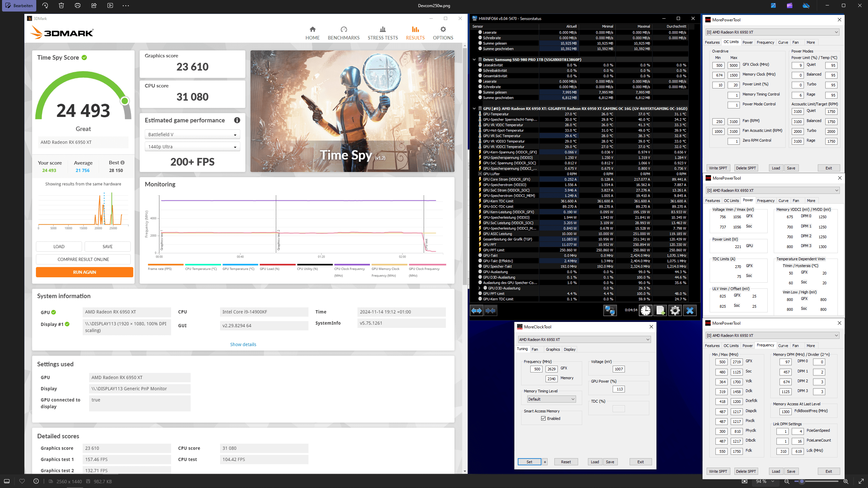Click HWiNFO clock reset timer icon
The width and height of the screenshot is (868, 488).
pyautogui.click(x=646, y=310)
